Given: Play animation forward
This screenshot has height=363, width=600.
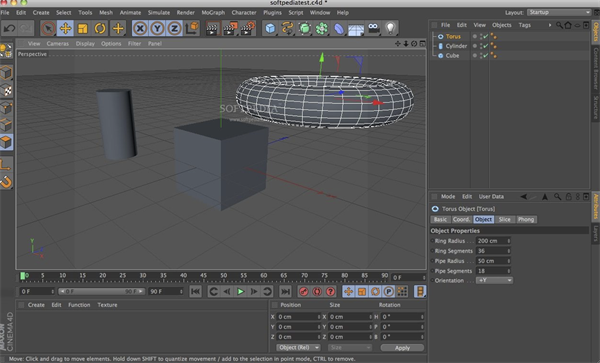Looking at the screenshot, I should [x=240, y=291].
